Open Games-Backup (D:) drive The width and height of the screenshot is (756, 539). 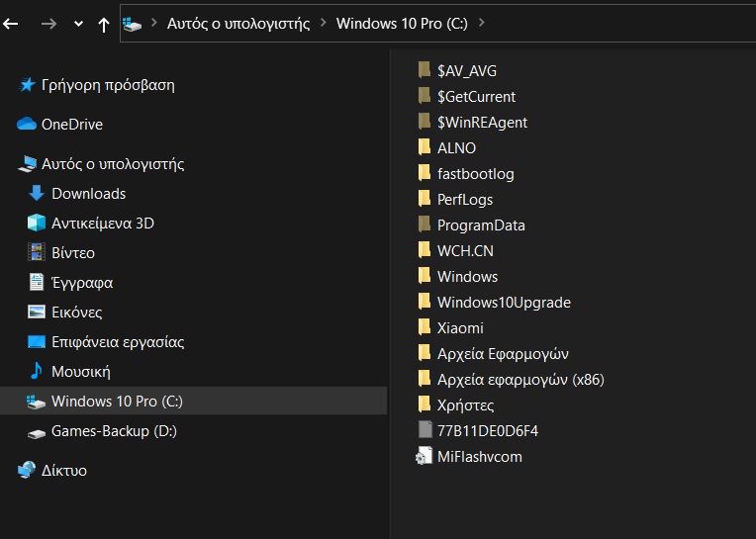click(114, 431)
